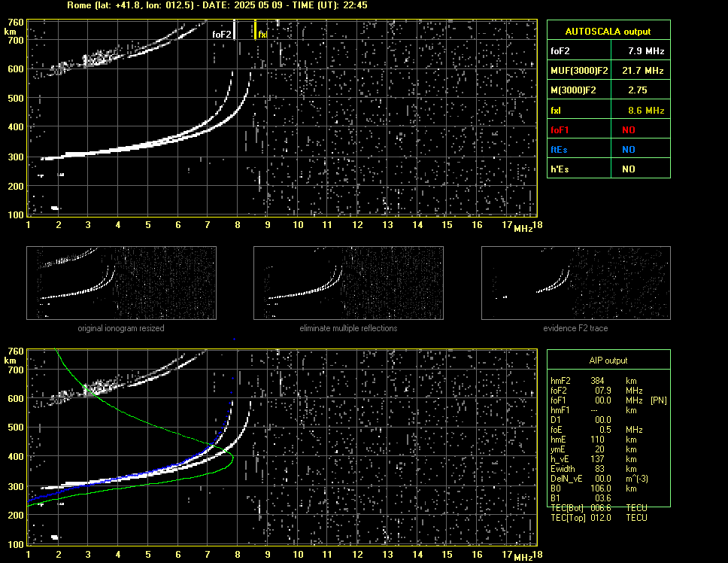Open the 'original ionogram resized' thumbnail
Image resolution: width=728 pixels, height=563 pixels.
121,283
